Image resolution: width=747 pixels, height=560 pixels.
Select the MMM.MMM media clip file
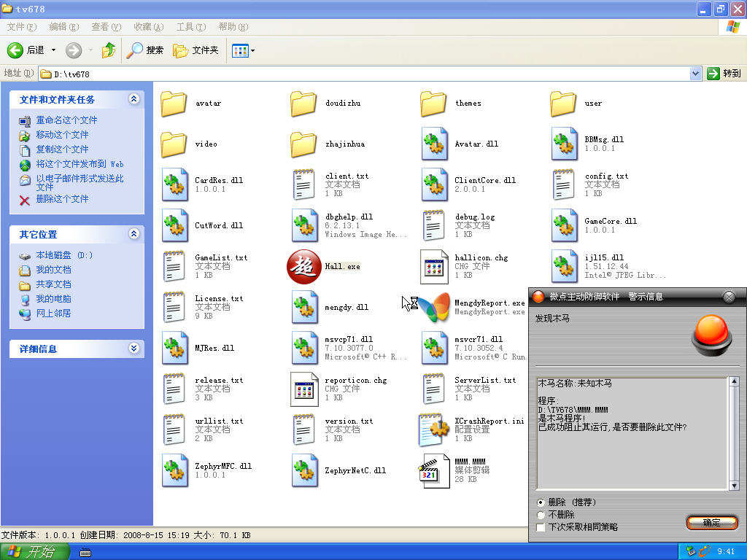tap(434, 471)
